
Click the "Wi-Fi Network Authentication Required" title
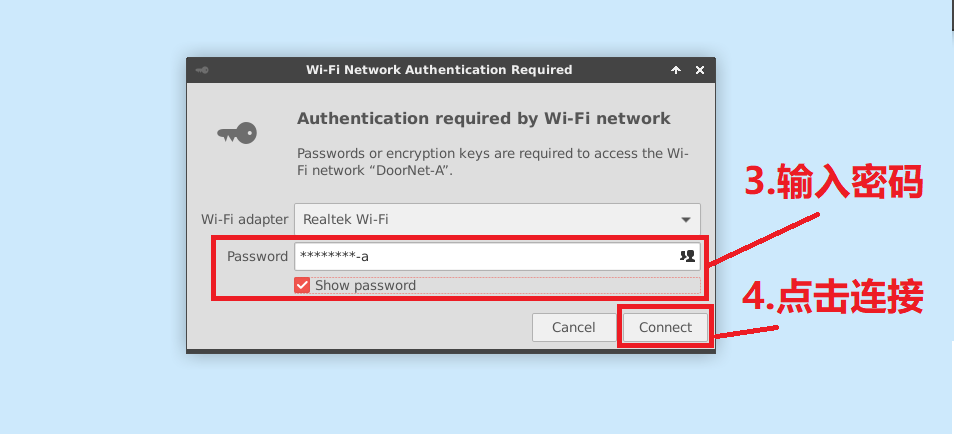point(439,70)
